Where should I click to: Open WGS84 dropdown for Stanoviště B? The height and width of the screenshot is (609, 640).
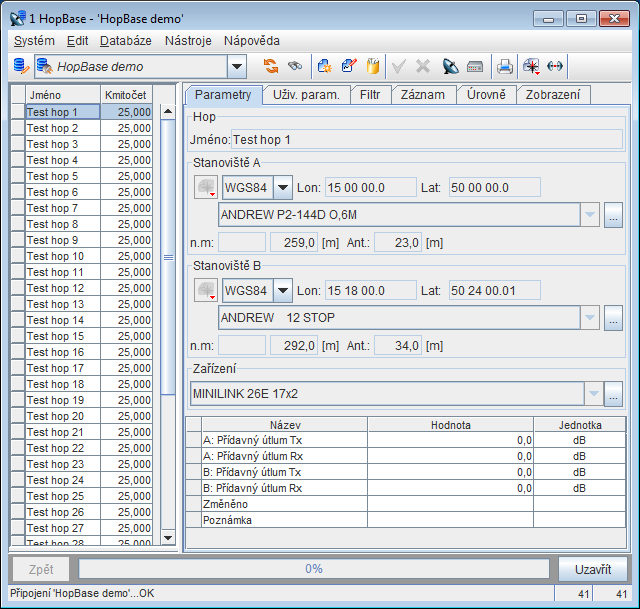tap(283, 290)
